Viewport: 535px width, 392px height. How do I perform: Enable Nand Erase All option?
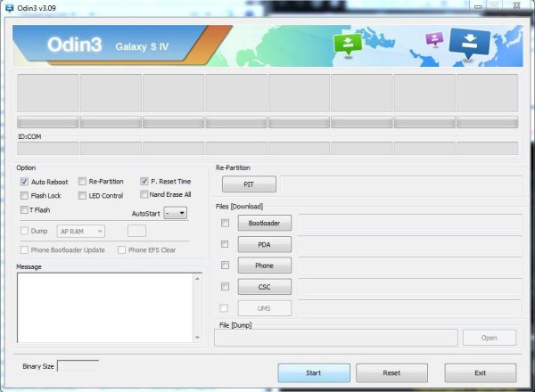tap(144, 194)
